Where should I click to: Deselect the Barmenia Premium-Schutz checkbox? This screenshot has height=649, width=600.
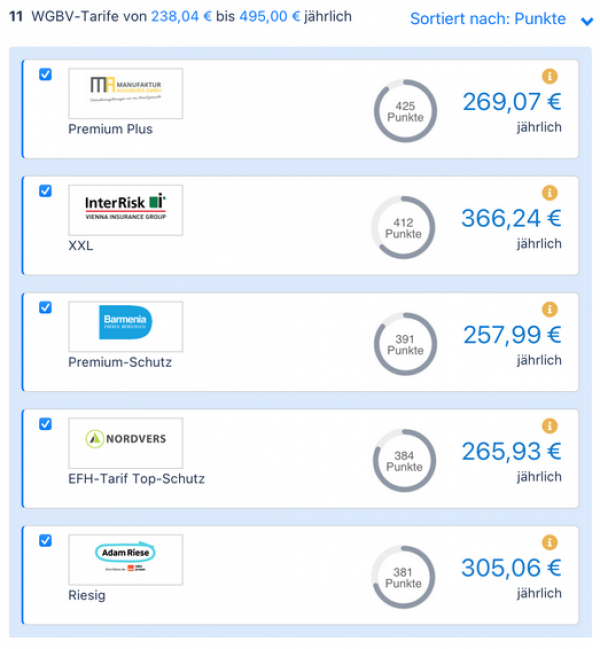coord(46,308)
